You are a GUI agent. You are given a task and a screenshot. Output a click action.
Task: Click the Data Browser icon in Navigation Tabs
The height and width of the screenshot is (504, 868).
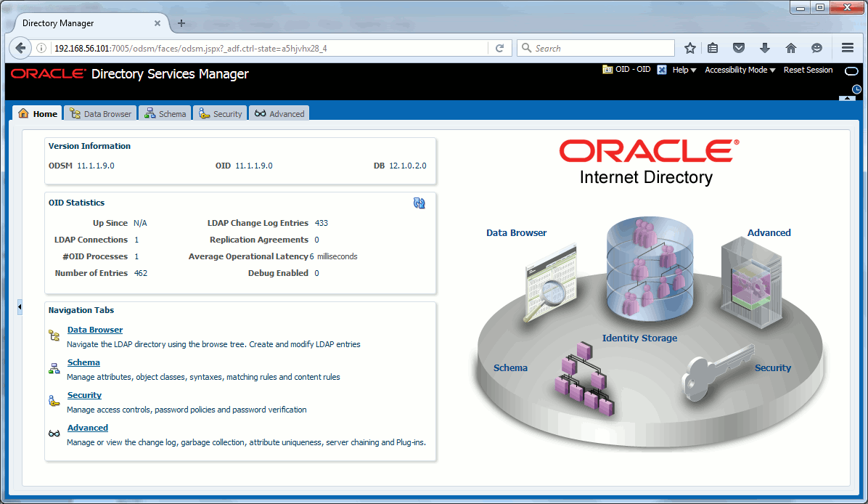54,335
